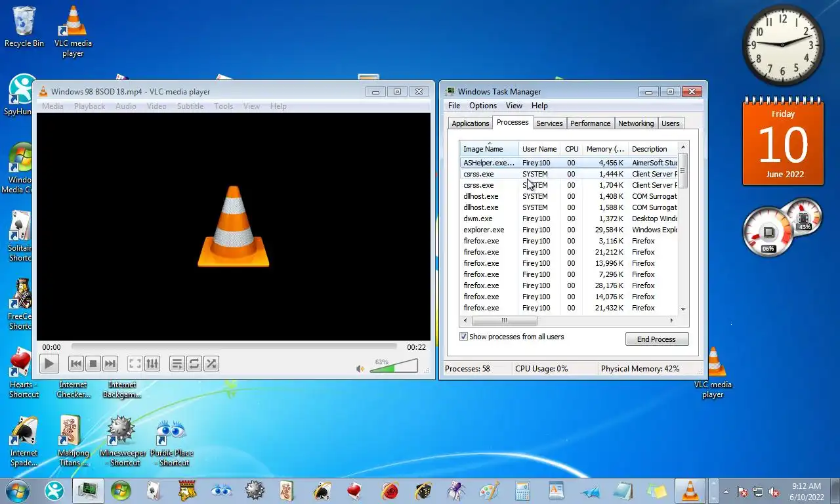Sort processes by Image Name column
The image size is (840, 504).
coord(489,149)
